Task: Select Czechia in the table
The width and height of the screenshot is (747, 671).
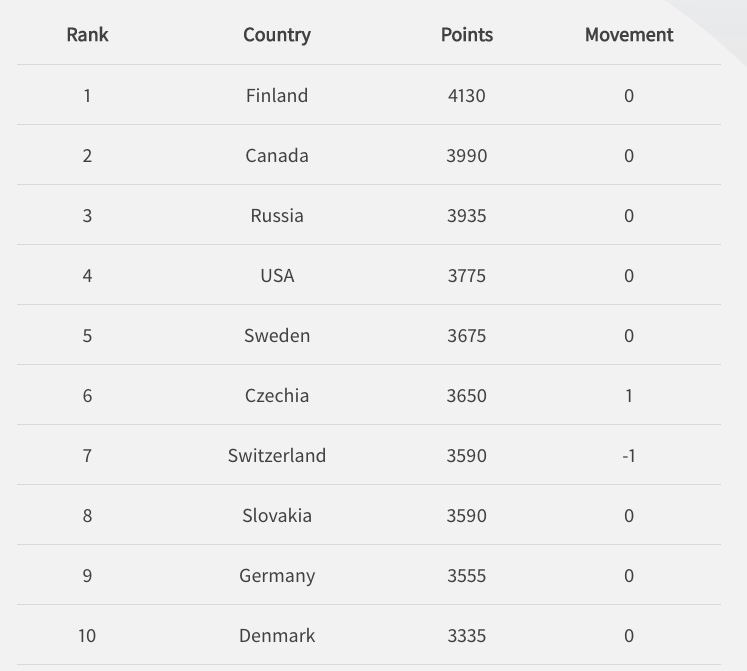Action: pyautogui.click(x=277, y=396)
